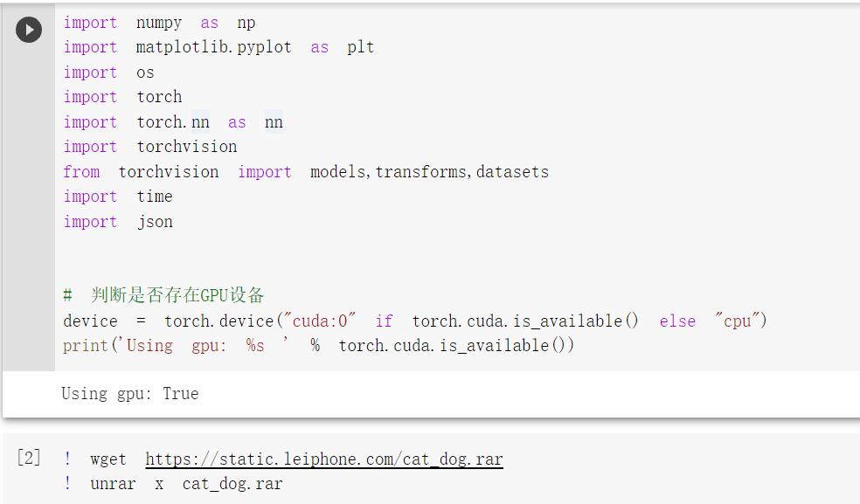
Task: Click the models, transforms, datasets import line
Action: (306, 172)
